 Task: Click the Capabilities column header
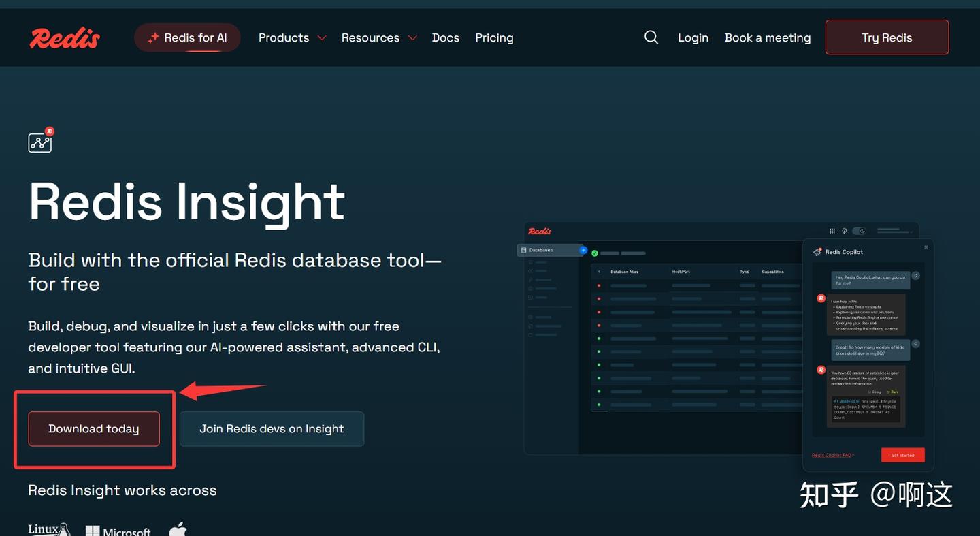click(772, 272)
